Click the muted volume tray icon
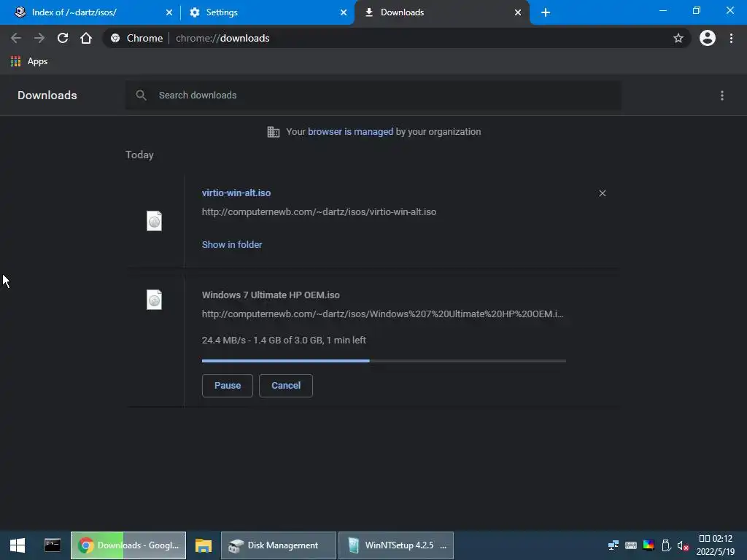The height and width of the screenshot is (560, 747). click(x=683, y=545)
